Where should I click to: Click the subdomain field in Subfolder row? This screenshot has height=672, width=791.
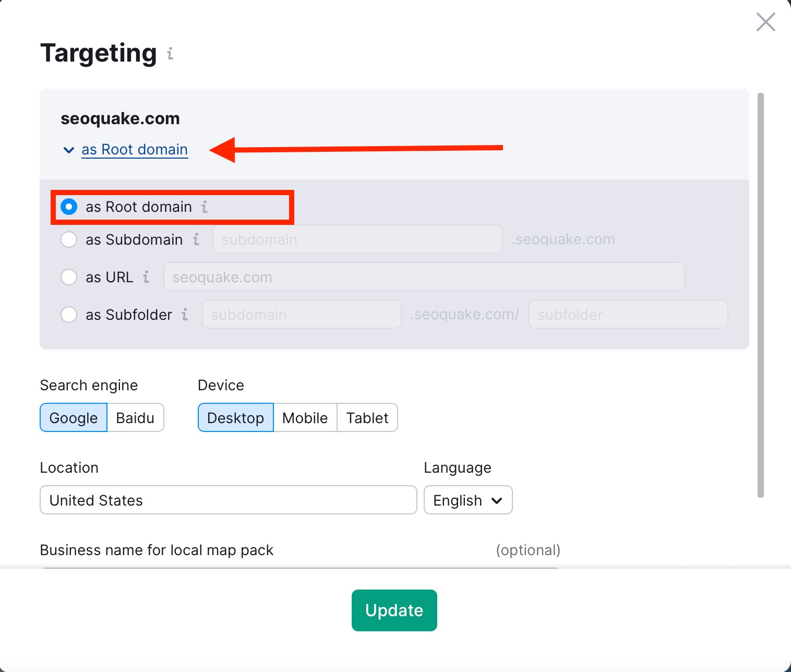[x=302, y=315]
